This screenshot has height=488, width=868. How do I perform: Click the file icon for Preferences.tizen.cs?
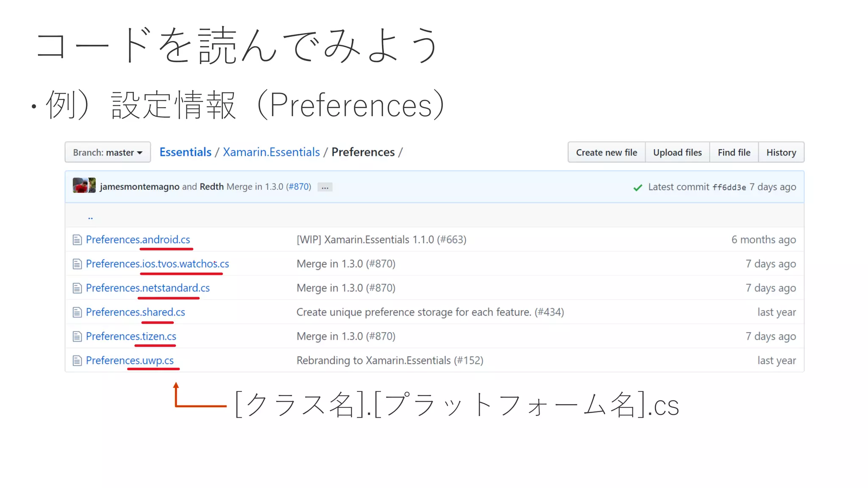[77, 336]
